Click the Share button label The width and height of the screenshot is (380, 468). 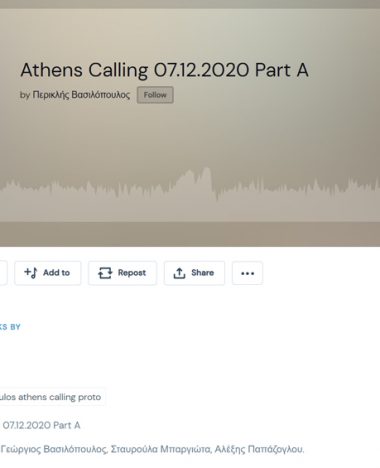[x=202, y=273]
